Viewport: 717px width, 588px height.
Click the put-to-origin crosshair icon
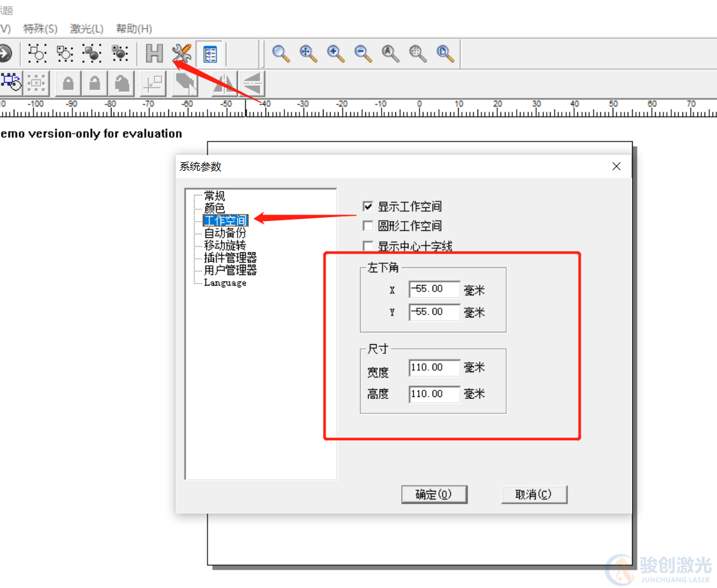tap(153, 83)
